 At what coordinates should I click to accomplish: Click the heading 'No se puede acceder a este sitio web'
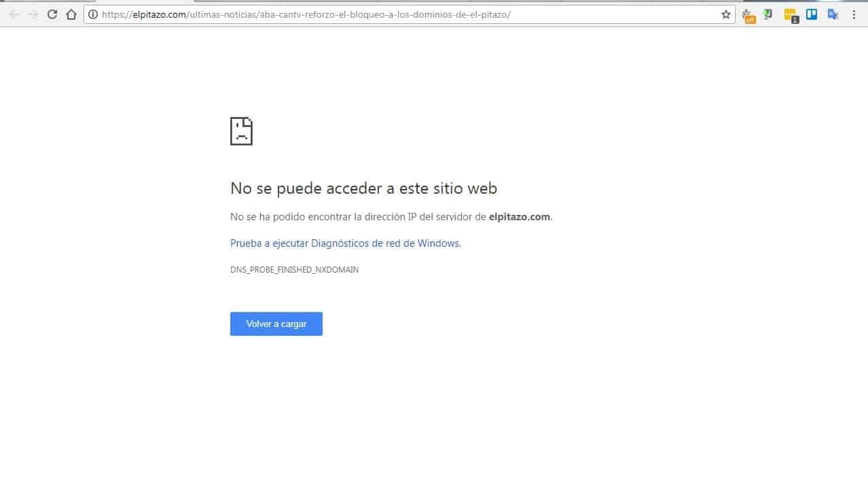(x=364, y=188)
